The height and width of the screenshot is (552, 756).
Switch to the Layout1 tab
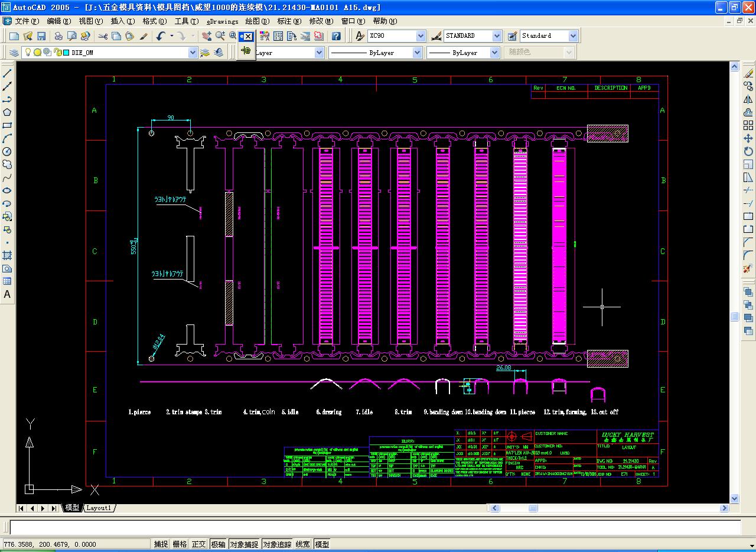(99, 508)
